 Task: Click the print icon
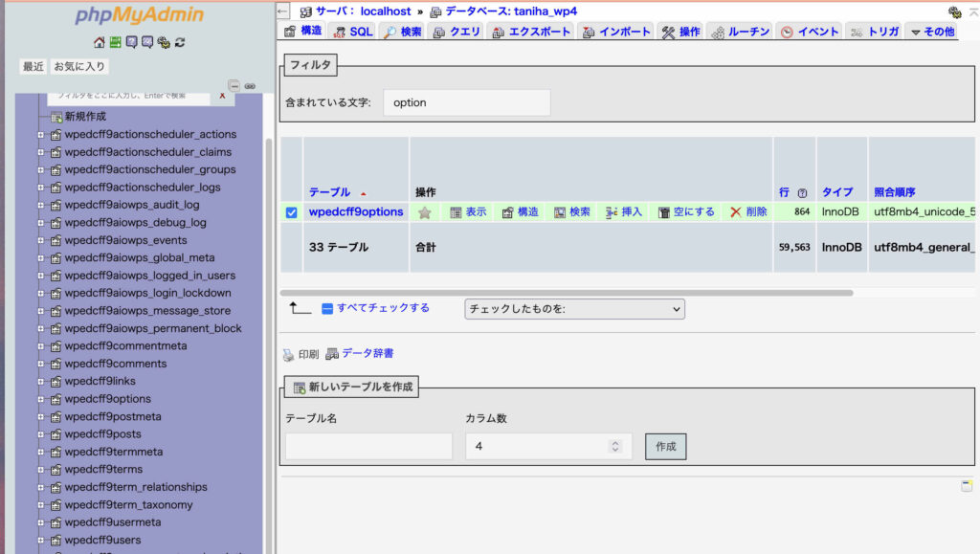pyautogui.click(x=288, y=355)
